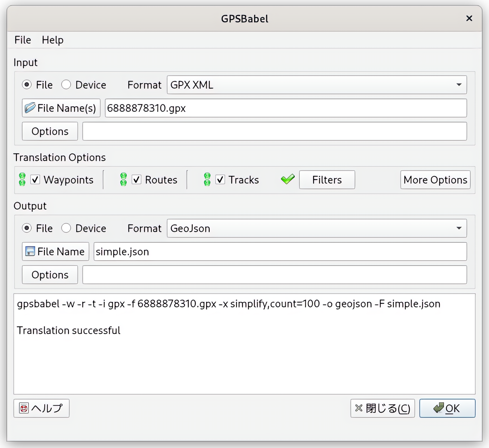Screen dimensions: 489x448
Task: Click the input Options button
Action: [50, 131]
